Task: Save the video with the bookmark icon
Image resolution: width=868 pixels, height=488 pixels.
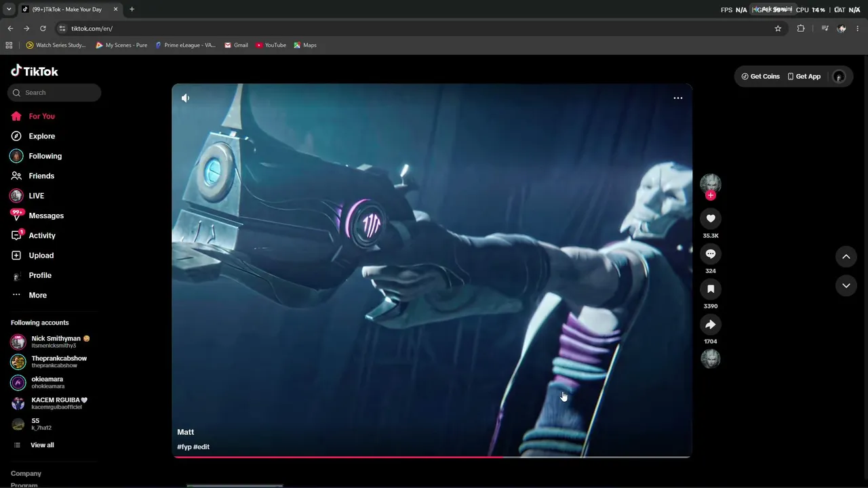Action: tap(711, 289)
